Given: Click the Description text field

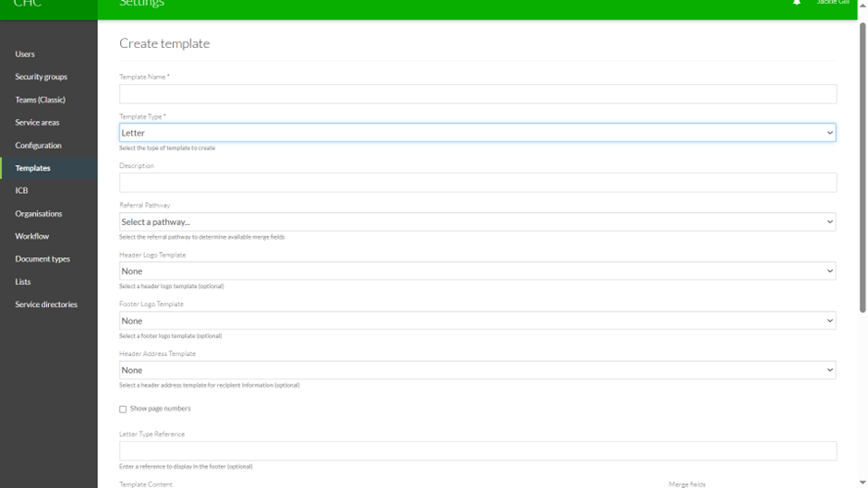Looking at the screenshot, I should (x=477, y=183).
